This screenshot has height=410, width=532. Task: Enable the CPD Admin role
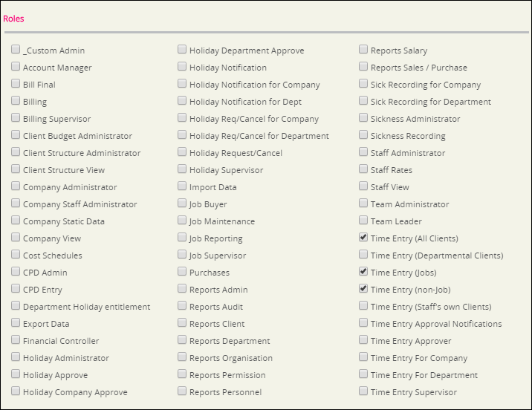[x=16, y=273]
